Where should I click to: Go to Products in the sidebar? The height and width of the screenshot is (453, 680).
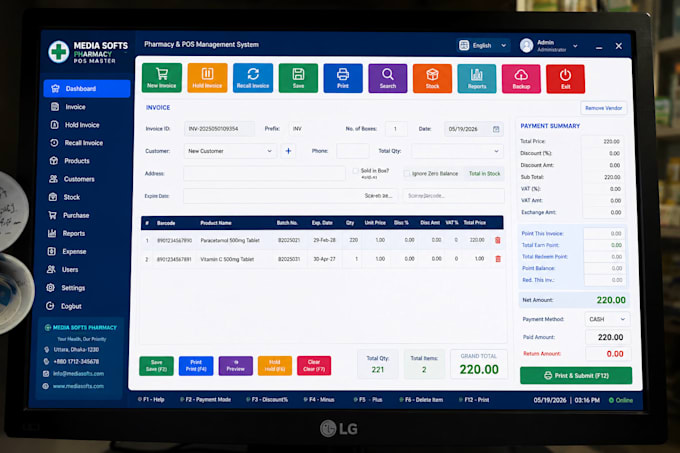[x=77, y=161]
